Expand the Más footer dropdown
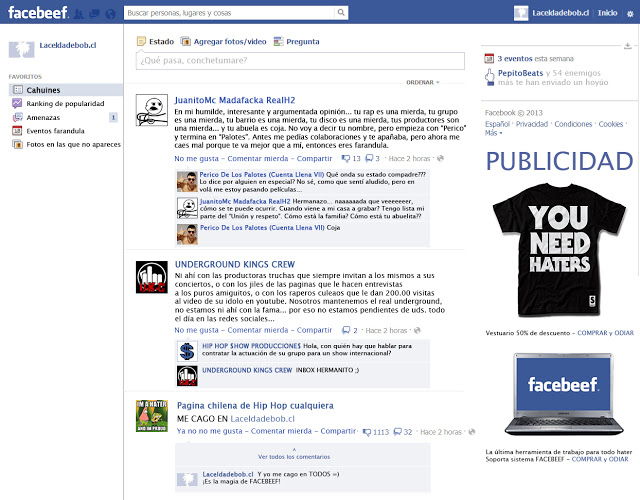640x500 pixels. coord(493,133)
